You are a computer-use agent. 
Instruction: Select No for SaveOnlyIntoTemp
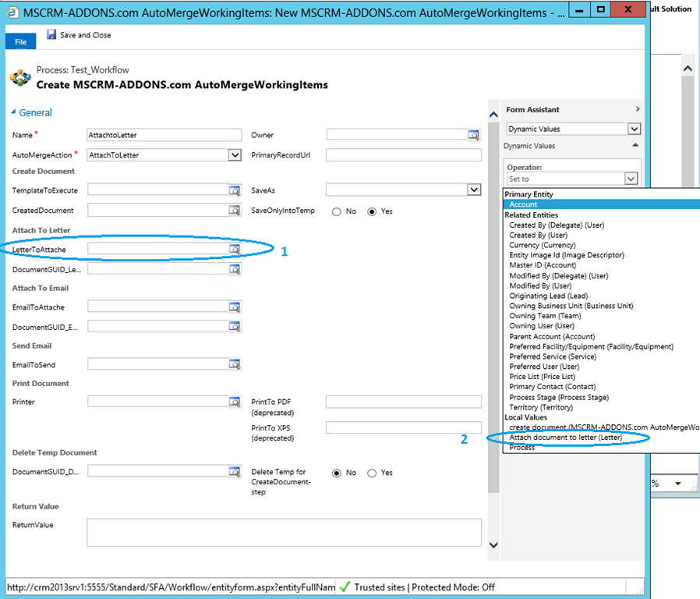pos(336,211)
